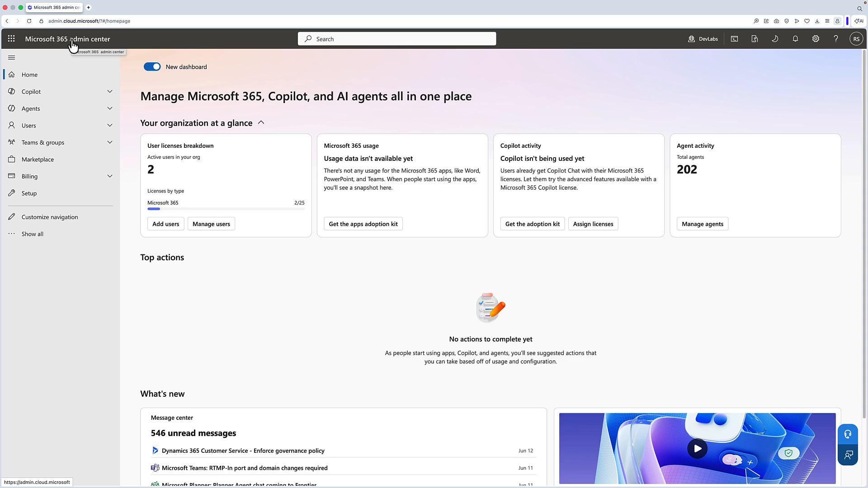
Task: Expand the Agents navigation section
Action: 110,108
